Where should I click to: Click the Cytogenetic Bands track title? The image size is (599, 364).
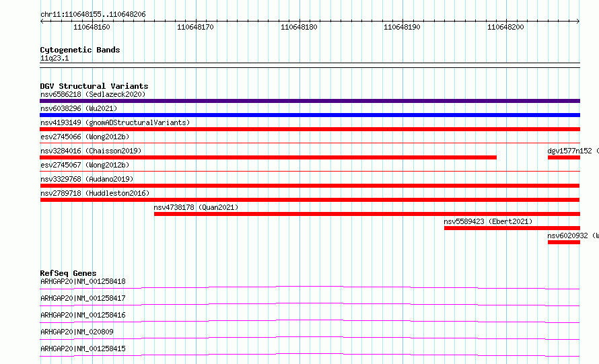[80, 50]
